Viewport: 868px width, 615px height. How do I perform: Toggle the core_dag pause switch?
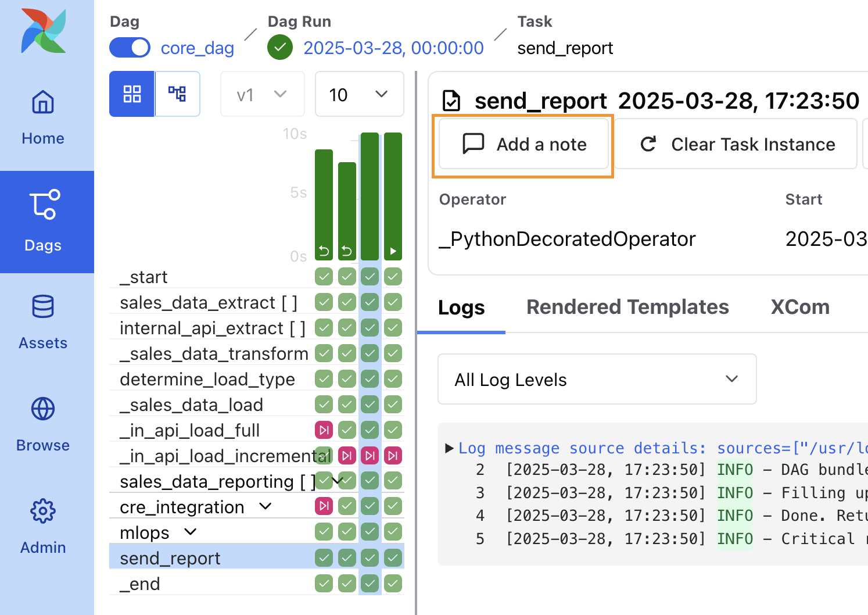click(130, 48)
